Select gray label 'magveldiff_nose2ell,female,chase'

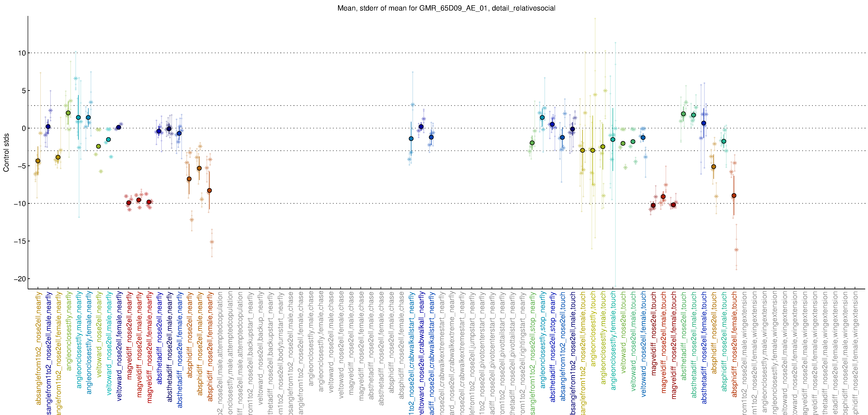tap(361, 346)
